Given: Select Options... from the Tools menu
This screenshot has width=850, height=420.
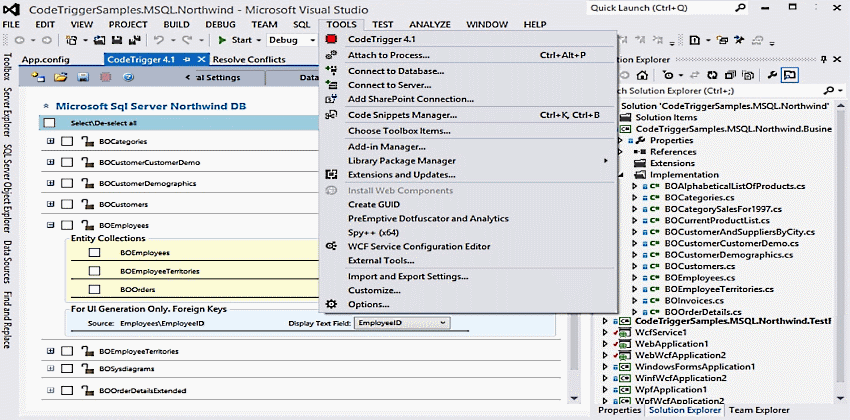Looking at the screenshot, I should (x=368, y=304).
